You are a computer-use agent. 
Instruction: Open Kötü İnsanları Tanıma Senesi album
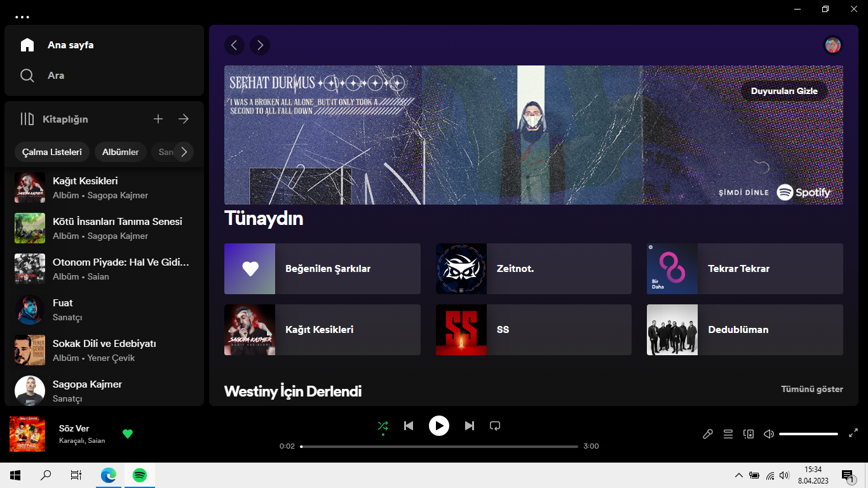click(x=104, y=228)
